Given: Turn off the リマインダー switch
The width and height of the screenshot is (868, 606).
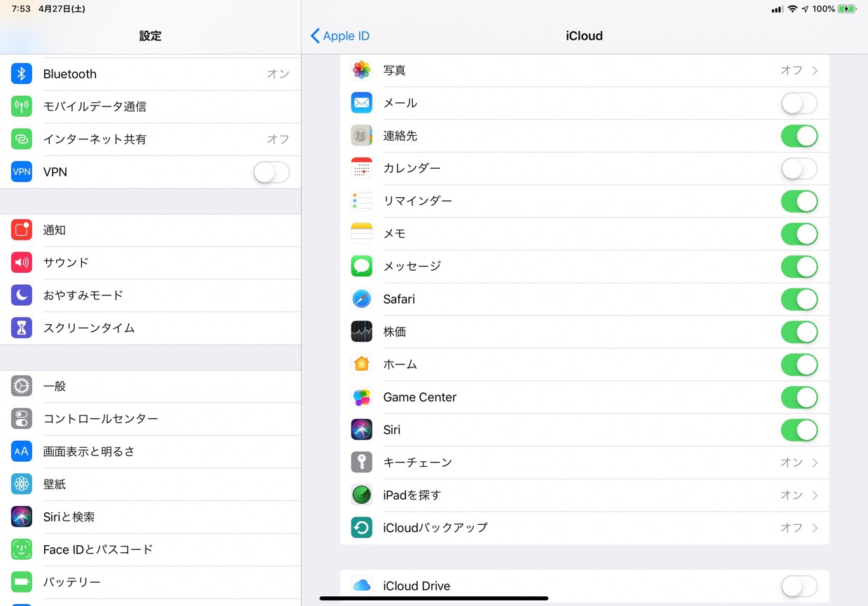Looking at the screenshot, I should 799,202.
